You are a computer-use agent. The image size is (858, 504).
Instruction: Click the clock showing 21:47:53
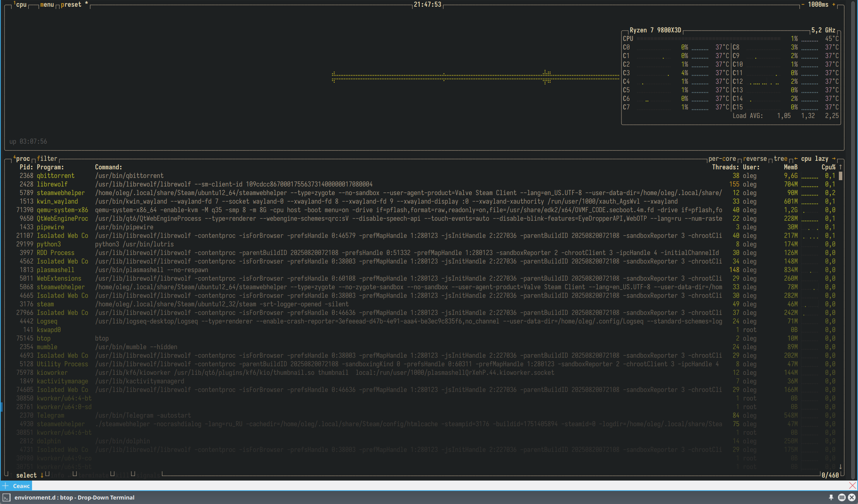[x=427, y=4]
